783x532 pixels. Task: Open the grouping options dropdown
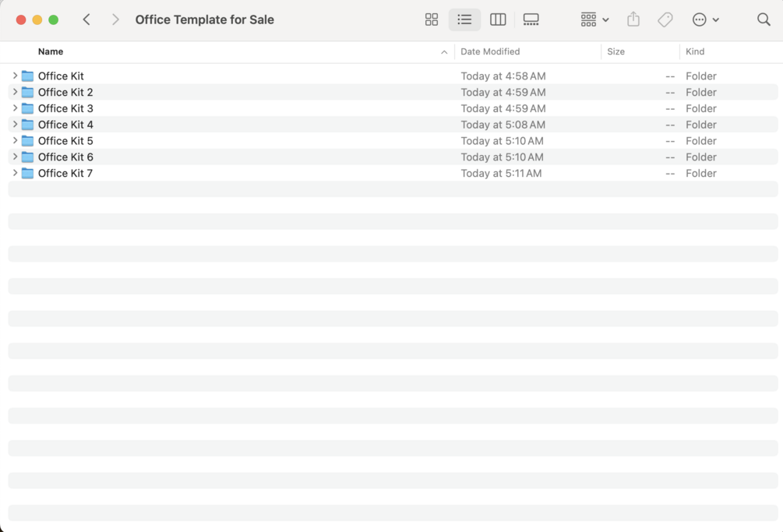pos(594,19)
